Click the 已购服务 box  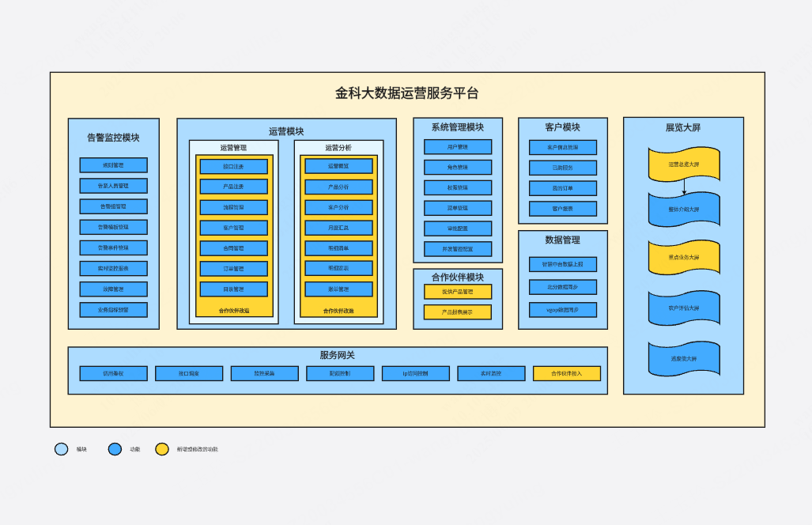[563, 168]
